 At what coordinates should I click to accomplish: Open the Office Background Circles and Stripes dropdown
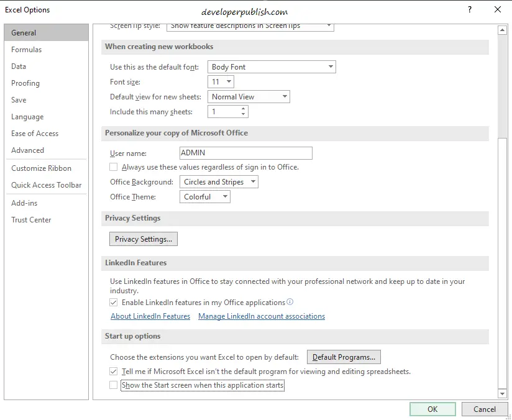pyautogui.click(x=219, y=182)
